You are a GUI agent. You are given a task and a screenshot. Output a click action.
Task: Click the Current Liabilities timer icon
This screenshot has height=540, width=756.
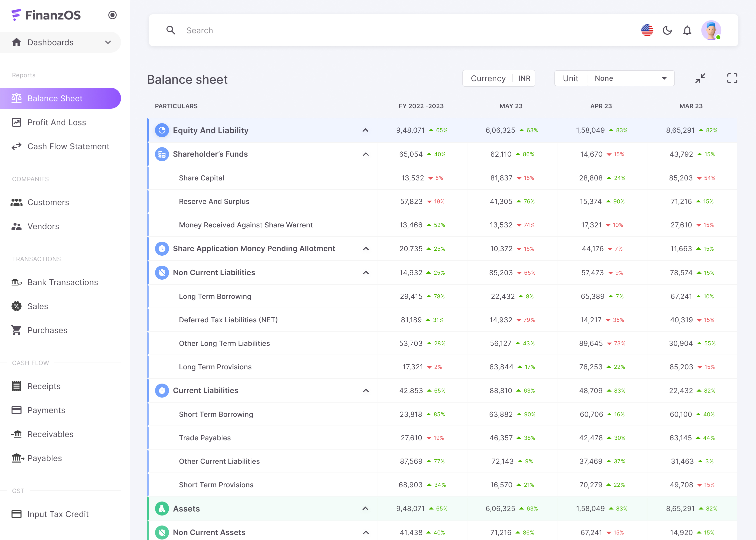point(162,390)
